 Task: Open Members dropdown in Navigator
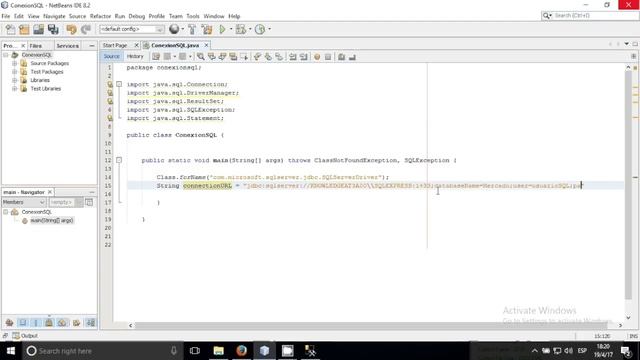pos(23,202)
